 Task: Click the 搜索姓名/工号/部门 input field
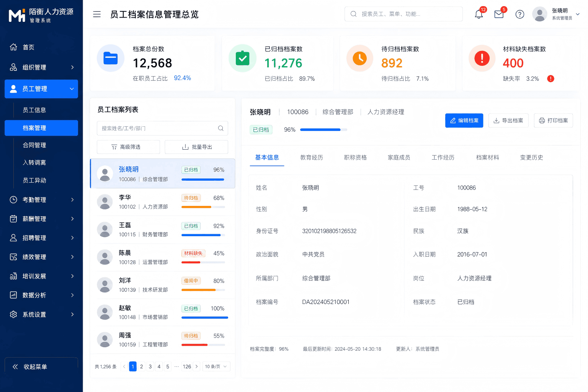(x=162, y=128)
